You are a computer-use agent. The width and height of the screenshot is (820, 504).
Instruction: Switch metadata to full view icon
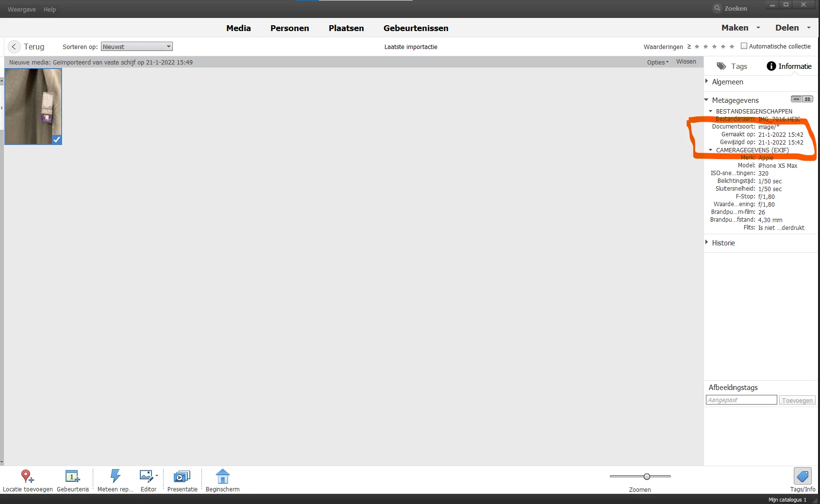pos(807,99)
